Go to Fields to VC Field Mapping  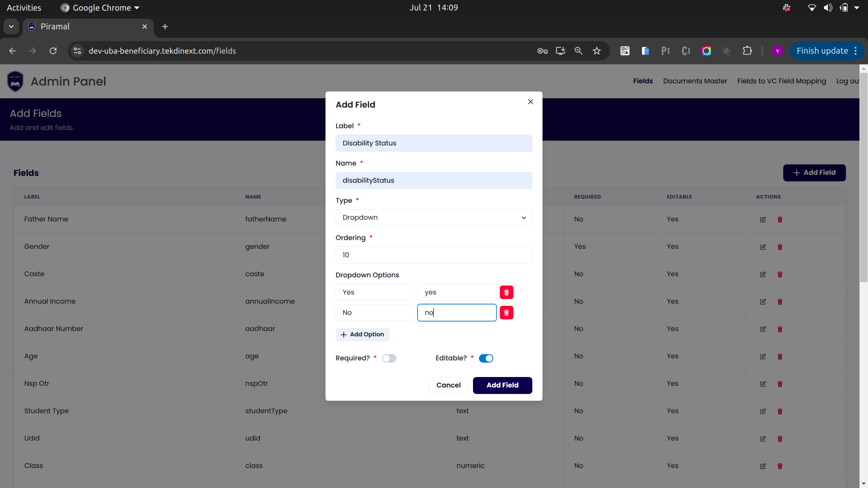(781, 81)
